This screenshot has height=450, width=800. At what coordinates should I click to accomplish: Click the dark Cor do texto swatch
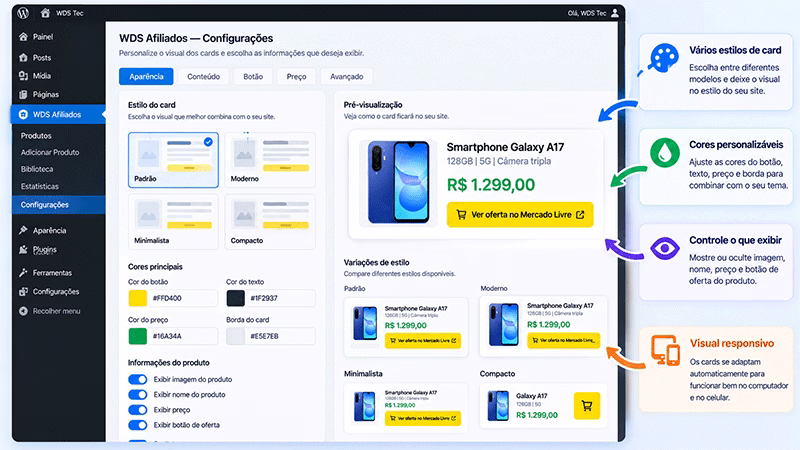[x=236, y=298]
